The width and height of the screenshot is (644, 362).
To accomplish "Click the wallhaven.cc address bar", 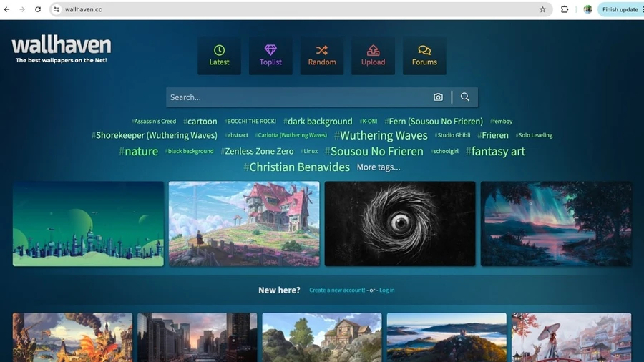I will [x=300, y=9].
